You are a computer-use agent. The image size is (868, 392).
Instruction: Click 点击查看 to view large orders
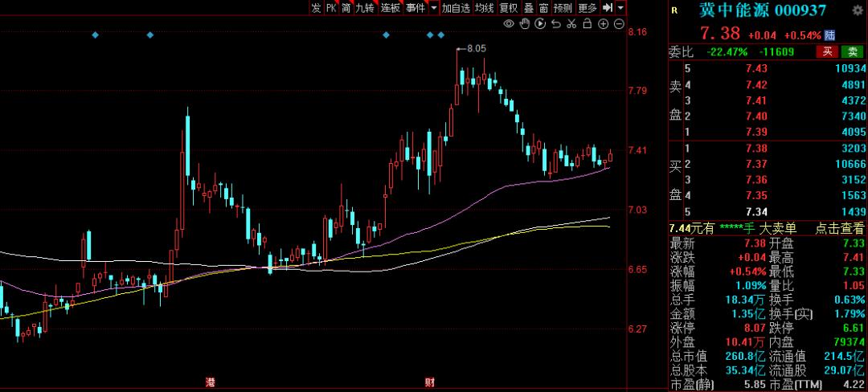(x=841, y=229)
